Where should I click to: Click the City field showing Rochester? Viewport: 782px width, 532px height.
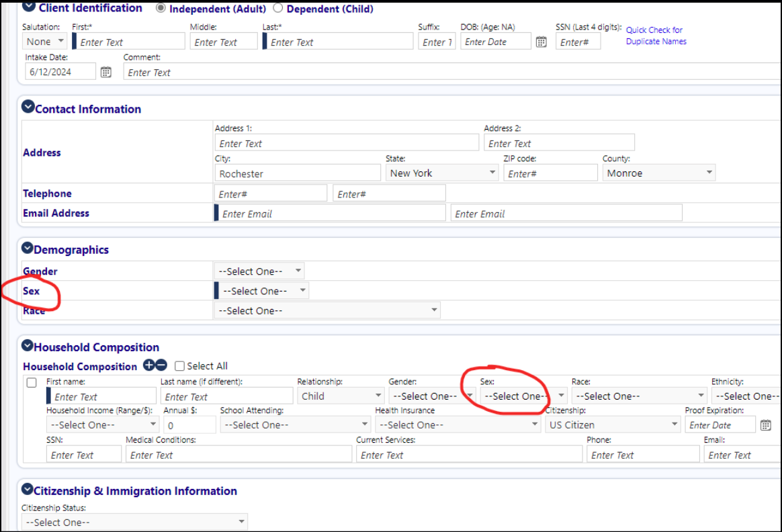(298, 173)
